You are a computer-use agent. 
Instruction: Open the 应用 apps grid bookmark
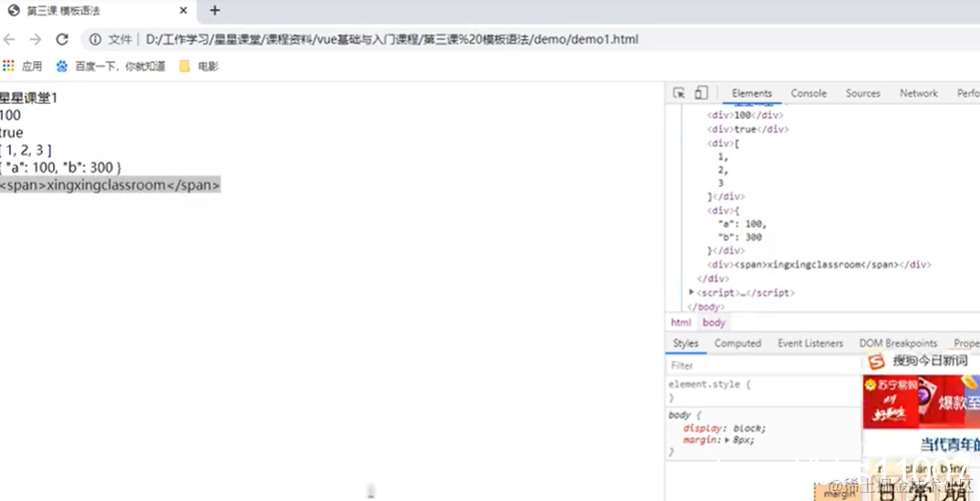point(22,67)
